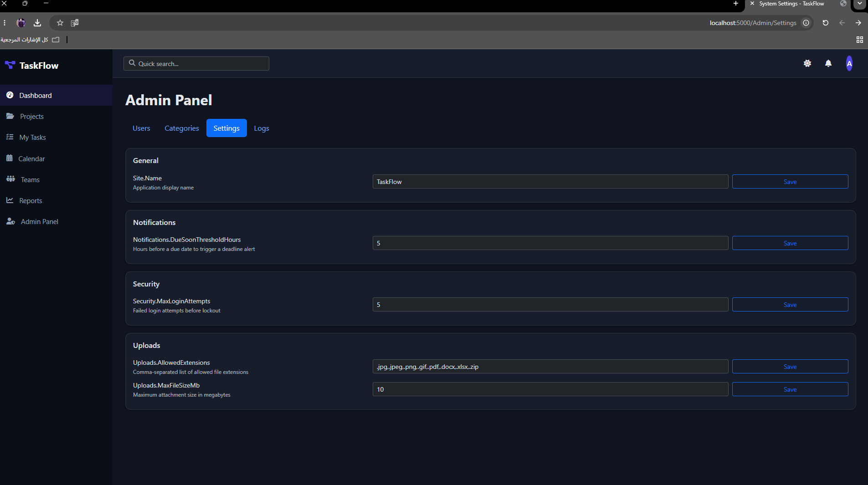This screenshot has width=868, height=485.
Task: Open Dashboard from sidebar
Action: point(56,95)
